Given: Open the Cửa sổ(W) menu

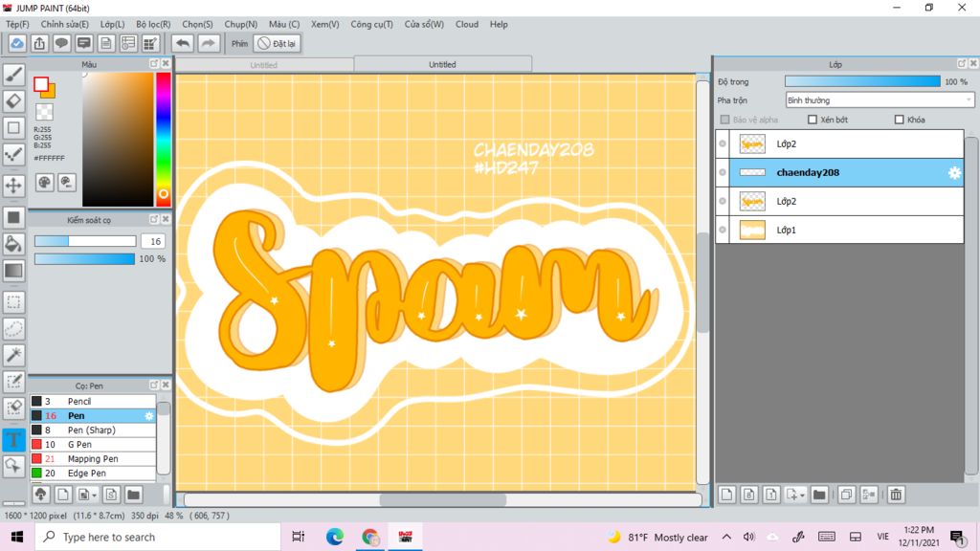Looking at the screenshot, I should pyautogui.click(x=424, y=24).
